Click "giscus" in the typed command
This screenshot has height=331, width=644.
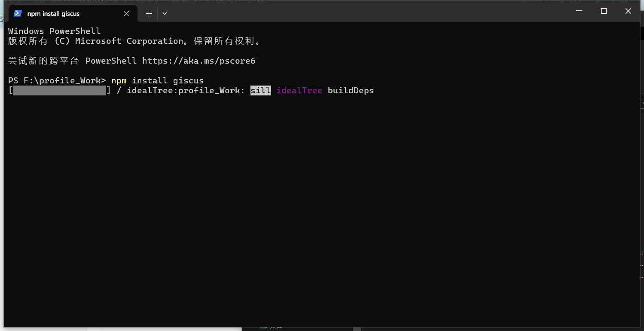188,80
